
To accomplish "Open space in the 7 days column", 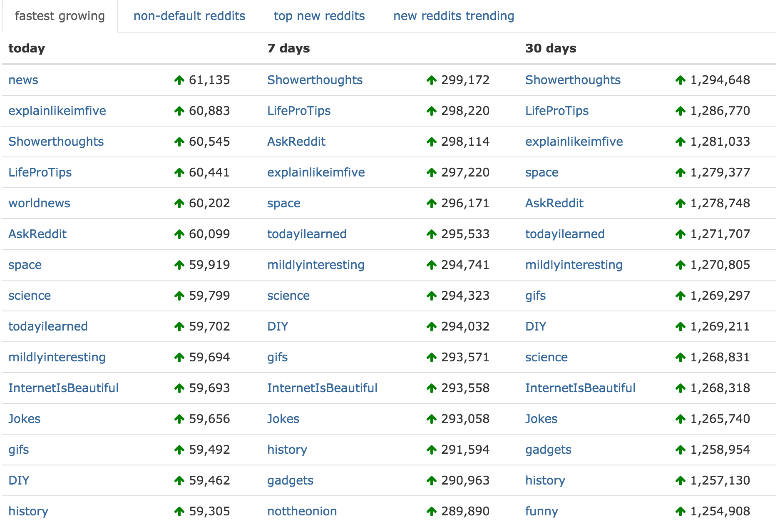I will [284, 203].
